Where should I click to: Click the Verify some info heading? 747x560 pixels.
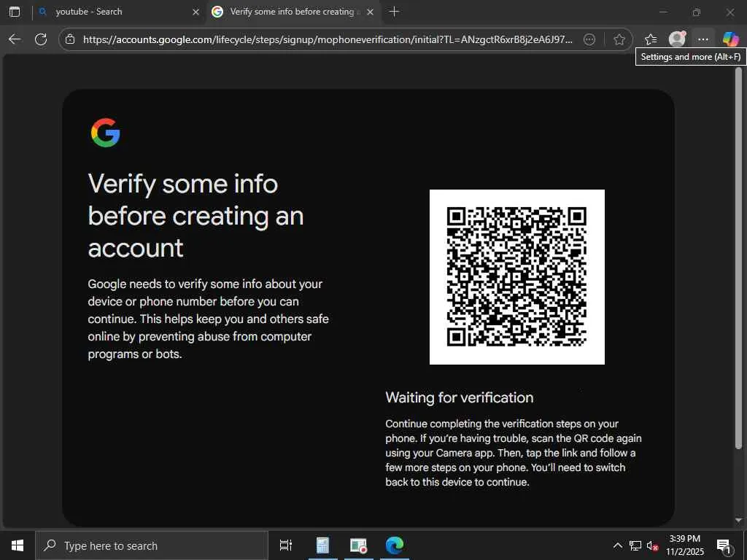click(196, 216)
